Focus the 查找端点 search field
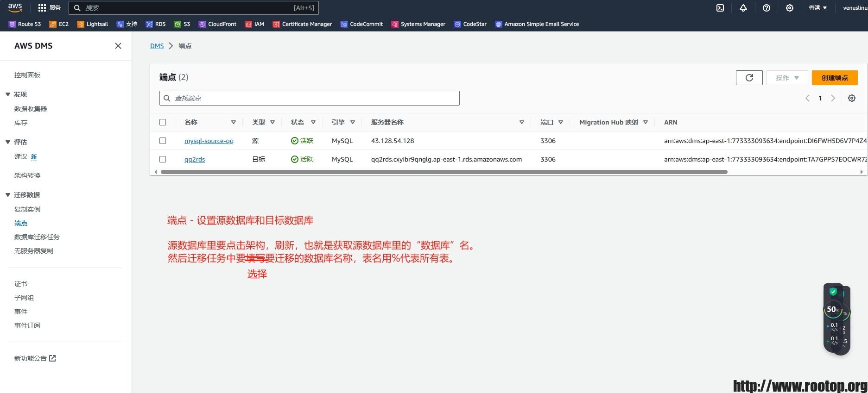This screenshot has width=868, height=393. pyautogui.click(x=310, y=98)
